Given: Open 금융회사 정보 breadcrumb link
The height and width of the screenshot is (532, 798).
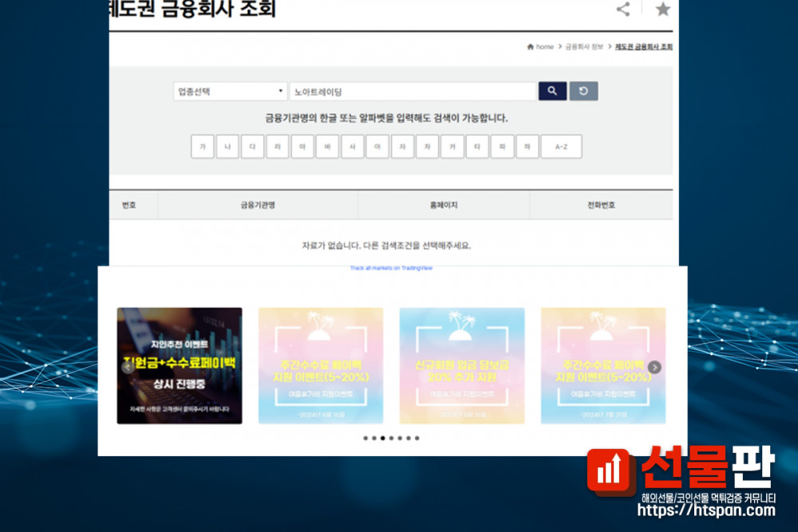Looking at the screenshot, I should (583, 47).
